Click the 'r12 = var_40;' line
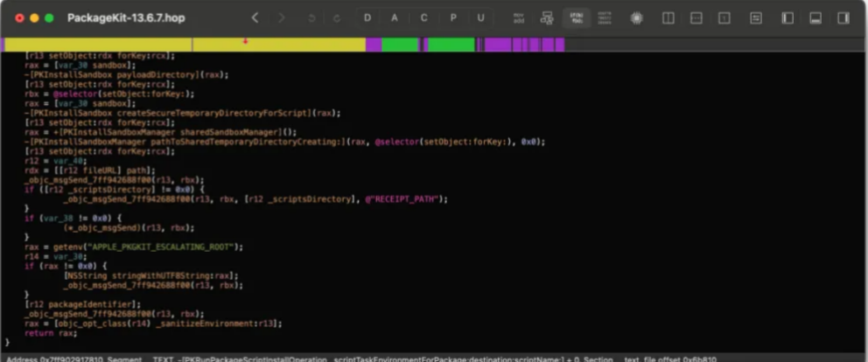This screenshot has width=868, height=362. point(56,161)
